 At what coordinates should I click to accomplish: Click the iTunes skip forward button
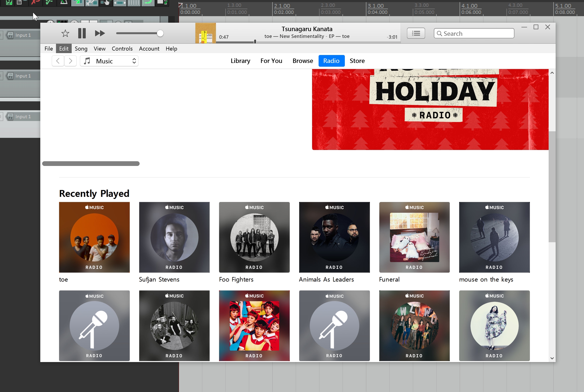[99, 33]
